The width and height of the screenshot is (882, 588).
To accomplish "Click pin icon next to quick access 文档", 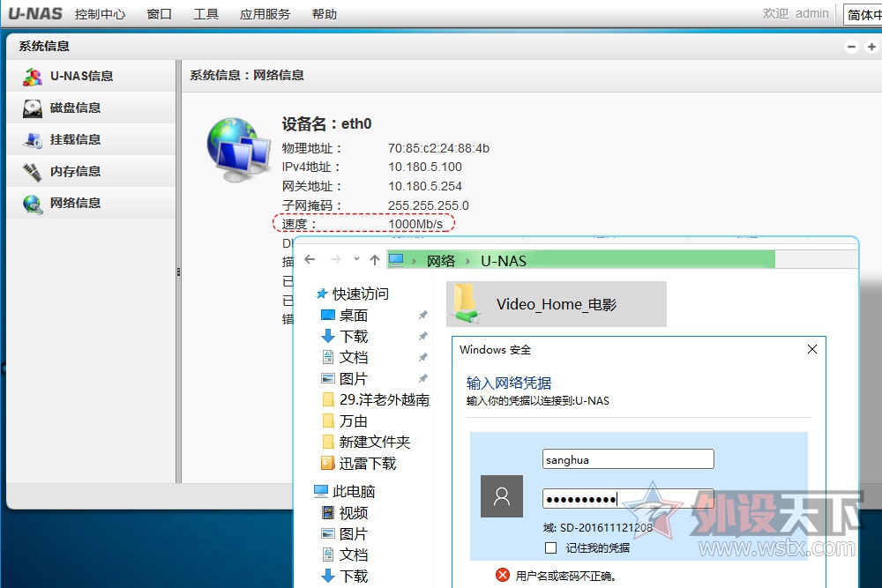I will tap(423, 358).
